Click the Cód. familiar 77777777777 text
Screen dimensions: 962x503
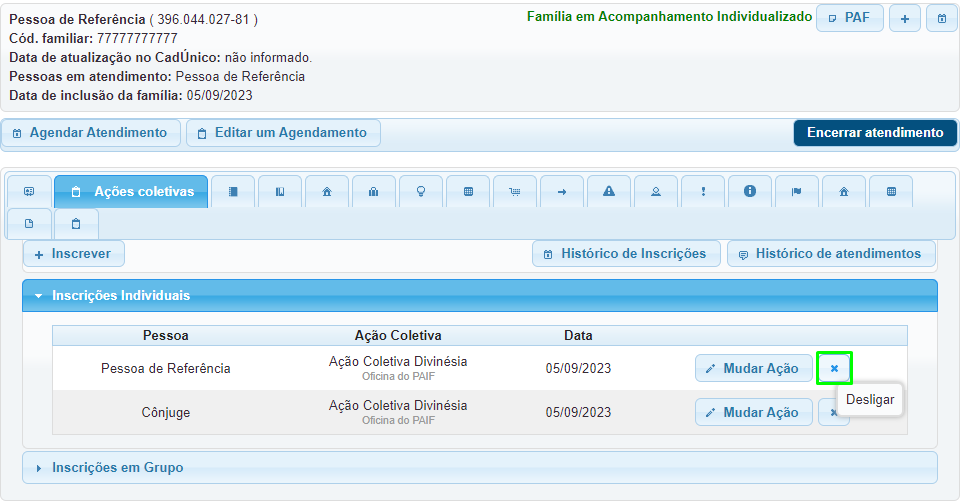[x=93, y=38]
